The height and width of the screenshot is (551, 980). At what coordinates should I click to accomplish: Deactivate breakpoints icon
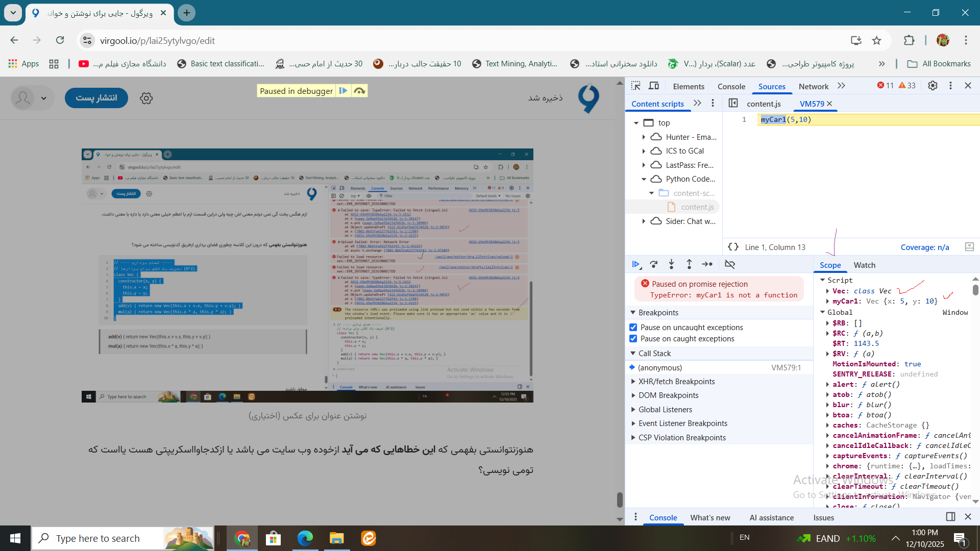coord(730,264)
